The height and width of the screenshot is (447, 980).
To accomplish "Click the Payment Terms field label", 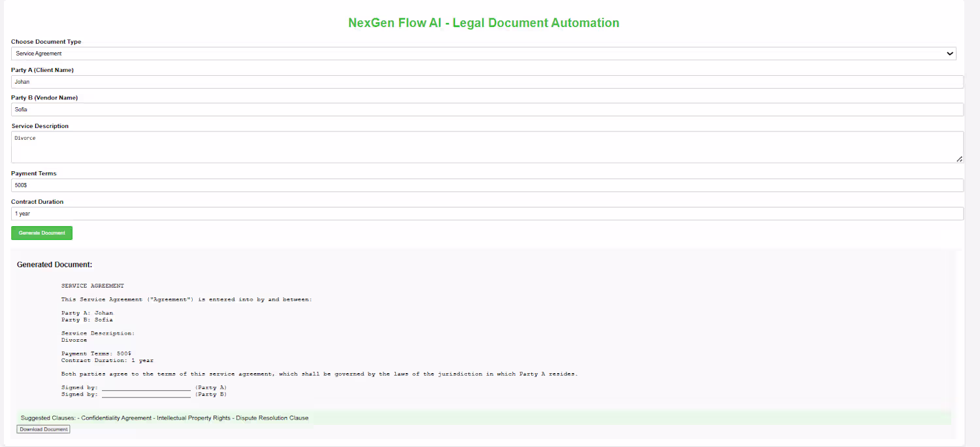I will tap(34, 174).
